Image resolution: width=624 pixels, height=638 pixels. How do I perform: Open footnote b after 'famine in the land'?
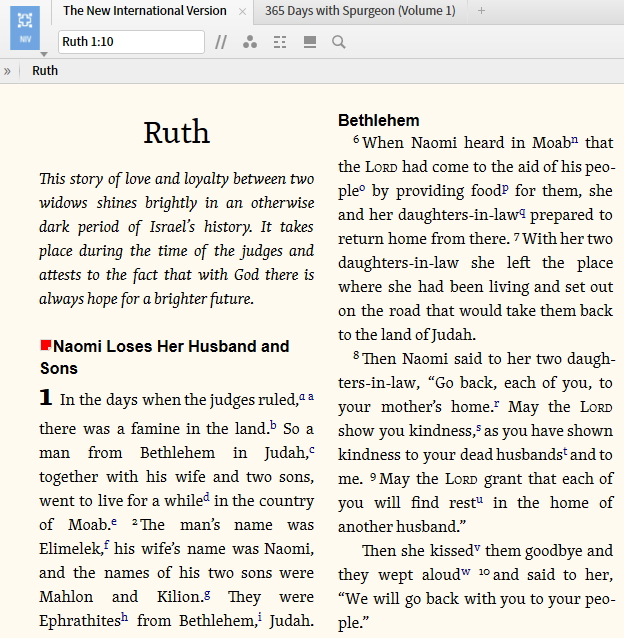(273, 425)
